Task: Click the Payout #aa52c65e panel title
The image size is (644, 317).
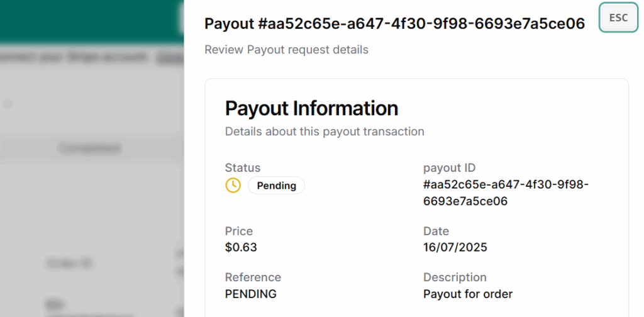Action: tap(394, 23)
